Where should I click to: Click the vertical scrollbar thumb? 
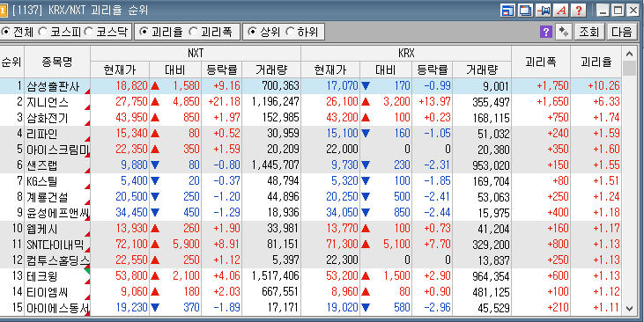coord(629,68)
